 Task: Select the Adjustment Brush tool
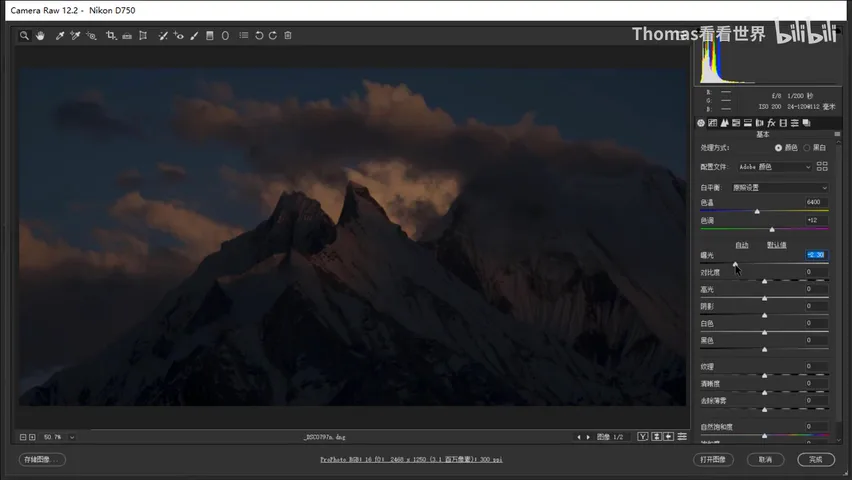coord(194,35)
